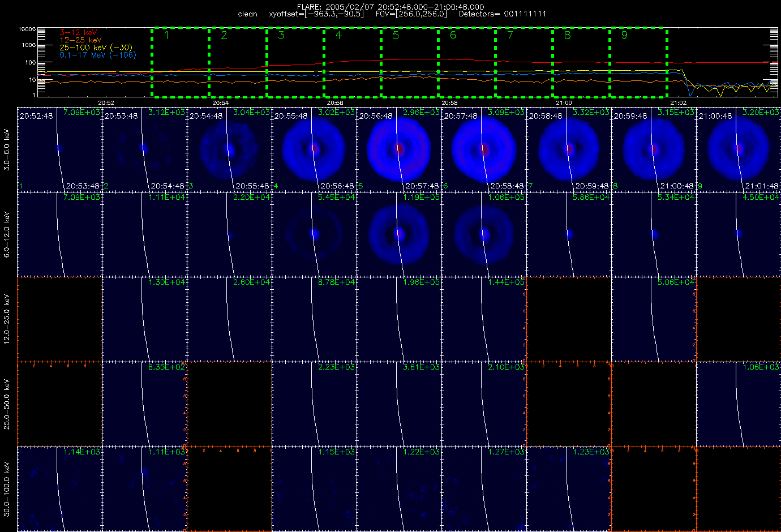781x532 pixels.
Task: Open the 50.0-100.0 keV image labeled 1.14E+03
Action: tap(59, 488)
